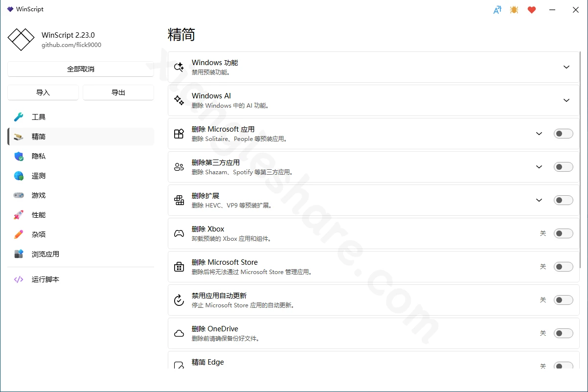Viewport: 588px width, 392px height.
Task: Click the vertical scrollbar of the settings list
Action: coord(580,159)
